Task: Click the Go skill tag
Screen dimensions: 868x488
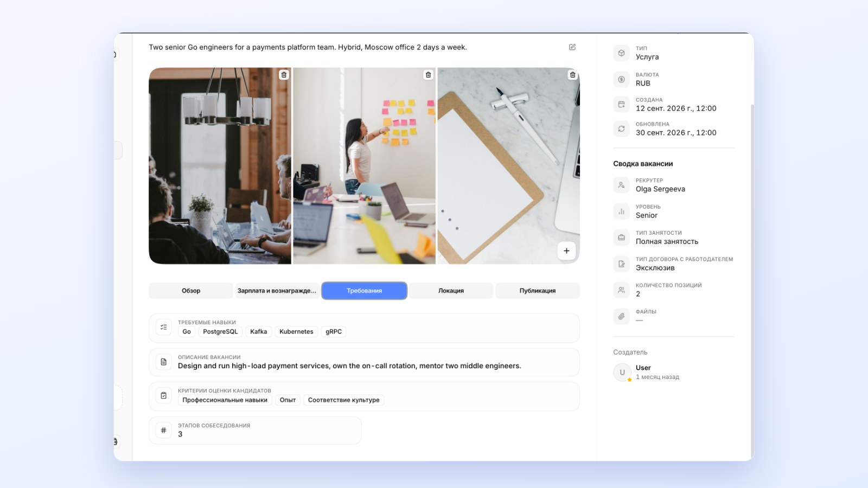Action: [x=187, y=332]
